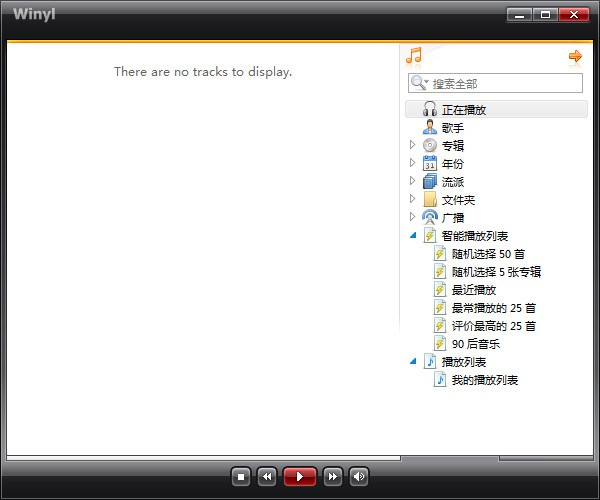Focus the 搜索全部 search field
Image resolution: width=600 pixels, height=500 pixels.
pyautogui.click(x=496, y=83)
